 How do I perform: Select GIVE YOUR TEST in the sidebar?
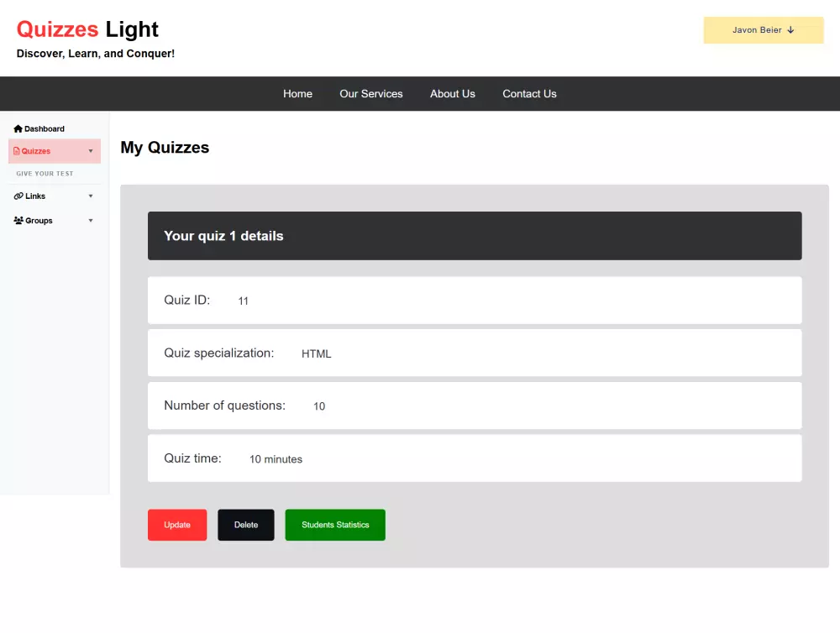coord(44,173)
